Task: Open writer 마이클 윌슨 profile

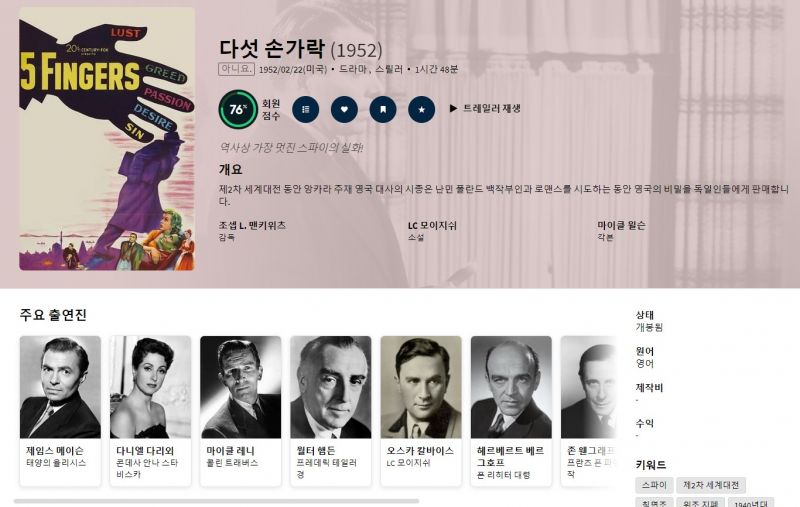Action: (x=621, y=225)
